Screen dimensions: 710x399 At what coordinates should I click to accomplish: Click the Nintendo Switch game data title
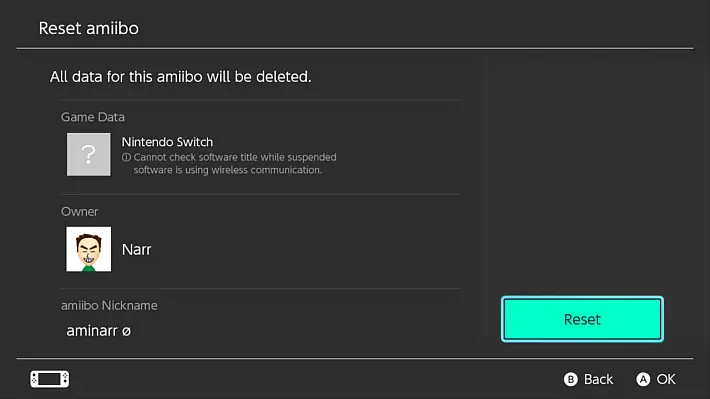(167, 142)
